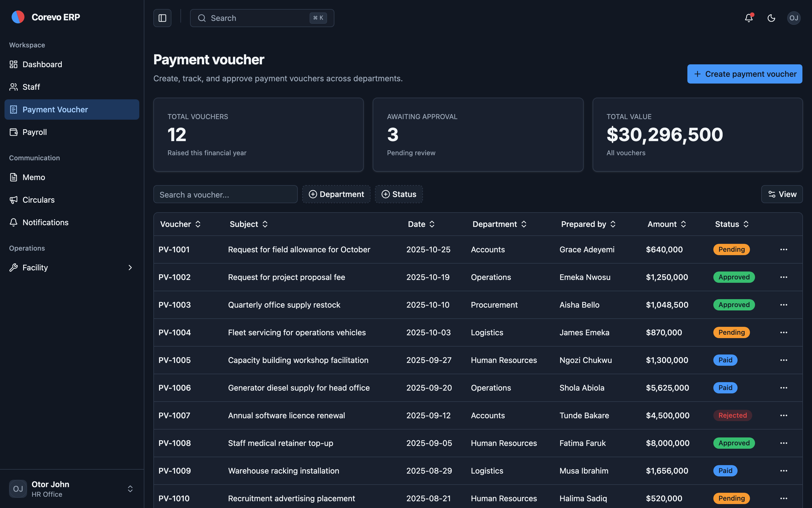Click voucher ID PV-1006
Image resolution: width=812 pixels, height=508 pixels.
tap(175, 388)
